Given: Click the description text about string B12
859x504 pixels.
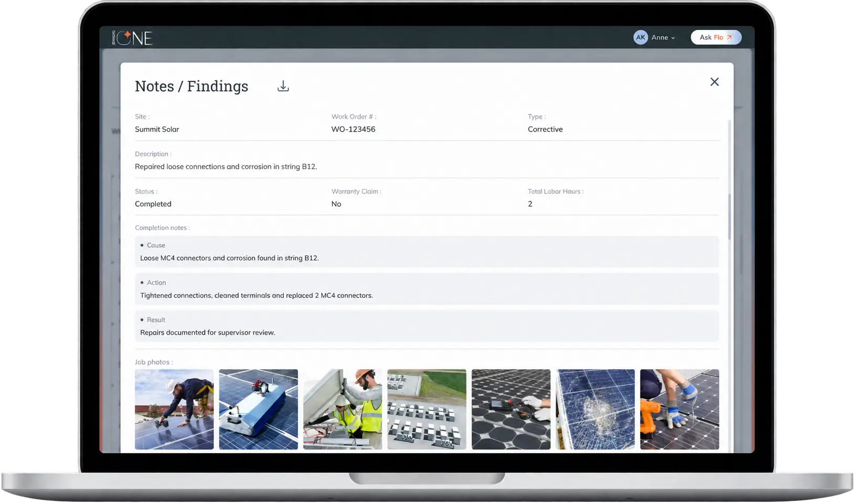Looking at the screenshot, I should (227, 167).
